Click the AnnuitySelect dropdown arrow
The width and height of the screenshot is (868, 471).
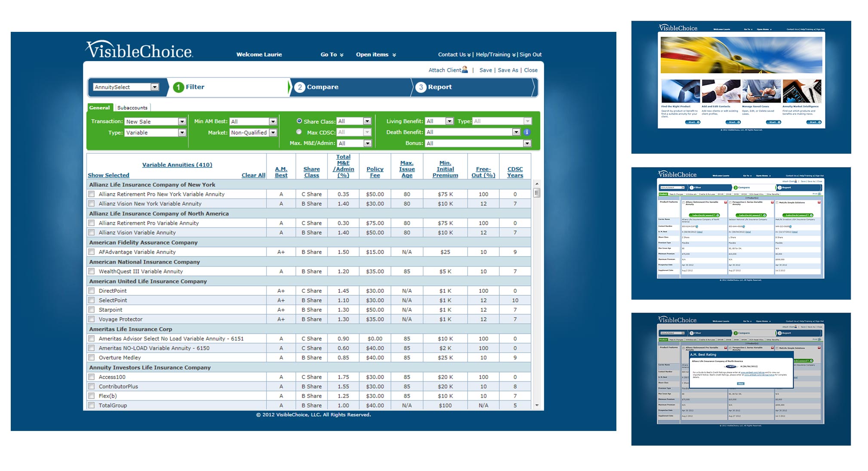[155, 87]
